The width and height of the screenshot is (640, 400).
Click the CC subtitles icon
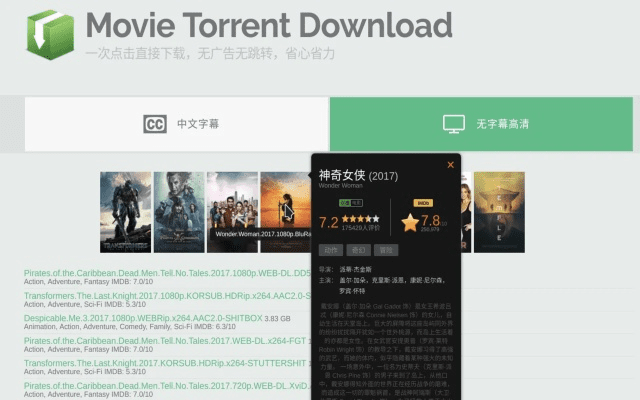click(155, 125)
